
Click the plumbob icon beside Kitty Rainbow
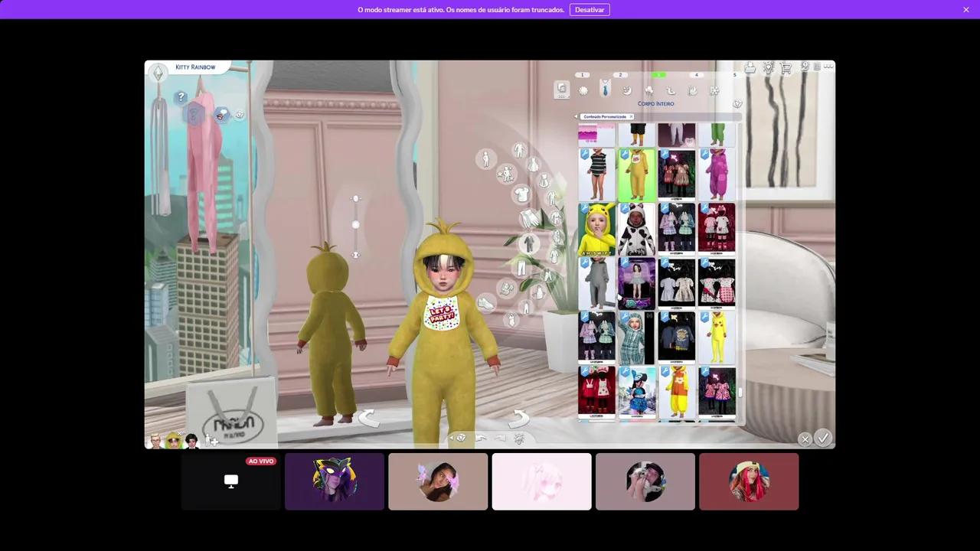pos(158,73)
